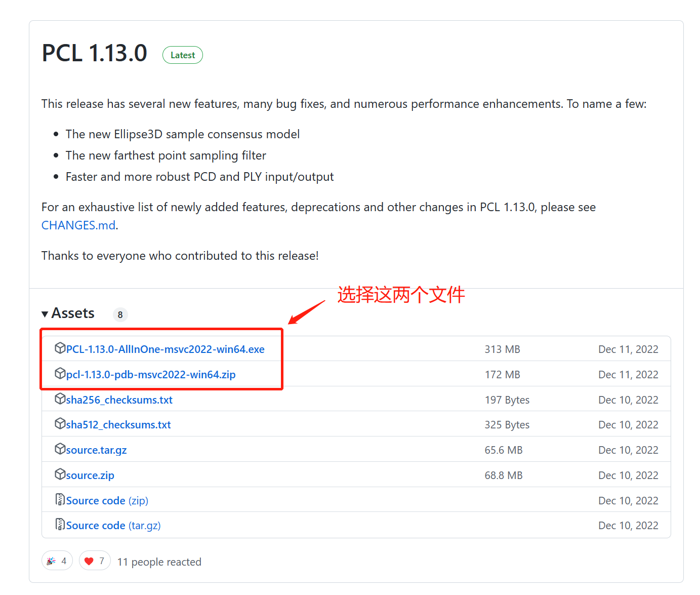
Task: Click Dec 10, 2022 date in source.tar.gz row
Action: point(628,450)
